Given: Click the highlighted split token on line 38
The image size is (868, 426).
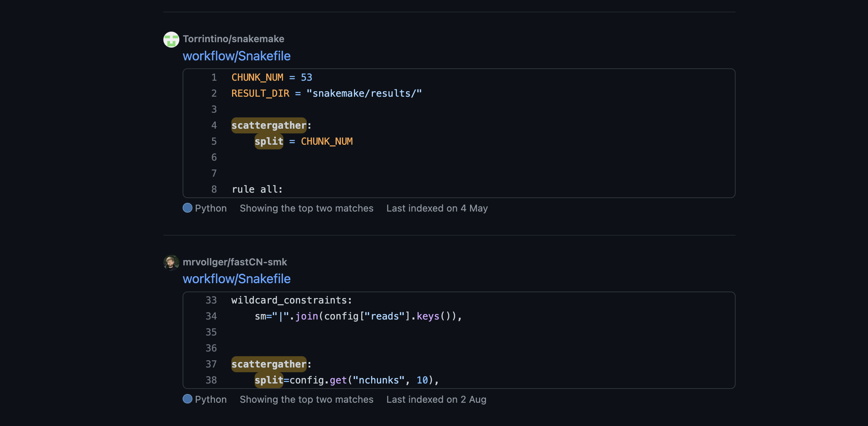Looking at the screenshot, I should click(x=268, y=380).
